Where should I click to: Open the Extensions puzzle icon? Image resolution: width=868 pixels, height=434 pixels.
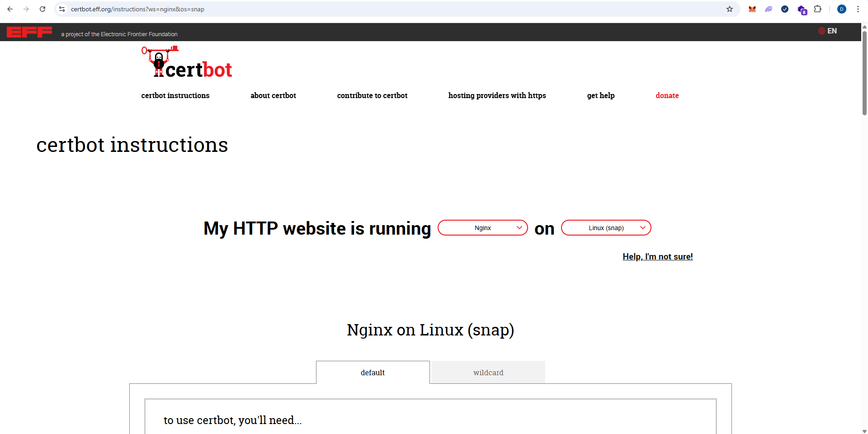click(x=817, y=9)
